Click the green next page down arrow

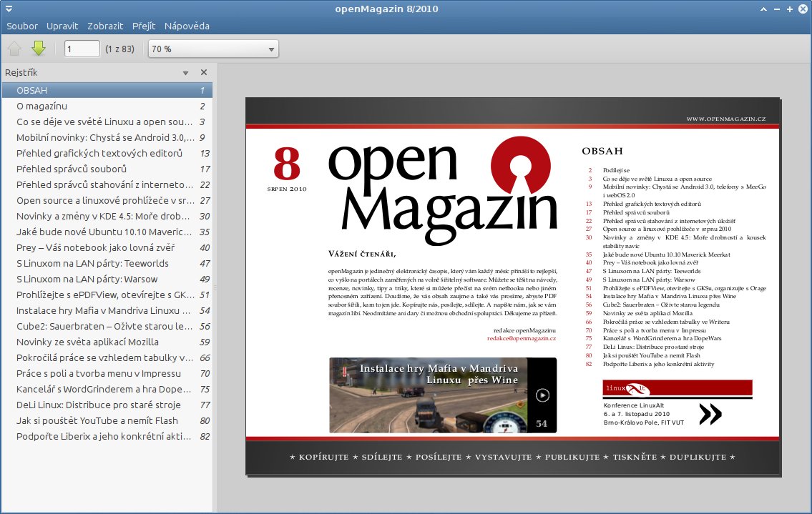(x=38, y=49)
